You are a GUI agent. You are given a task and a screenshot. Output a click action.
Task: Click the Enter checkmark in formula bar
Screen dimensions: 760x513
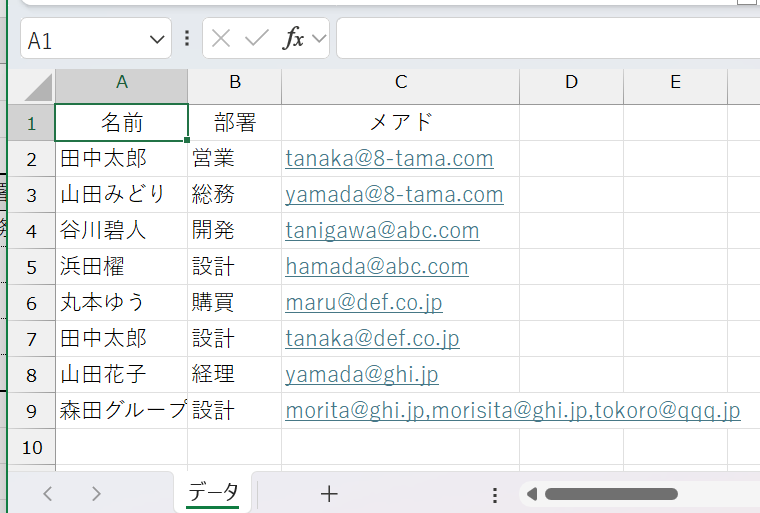257,39
